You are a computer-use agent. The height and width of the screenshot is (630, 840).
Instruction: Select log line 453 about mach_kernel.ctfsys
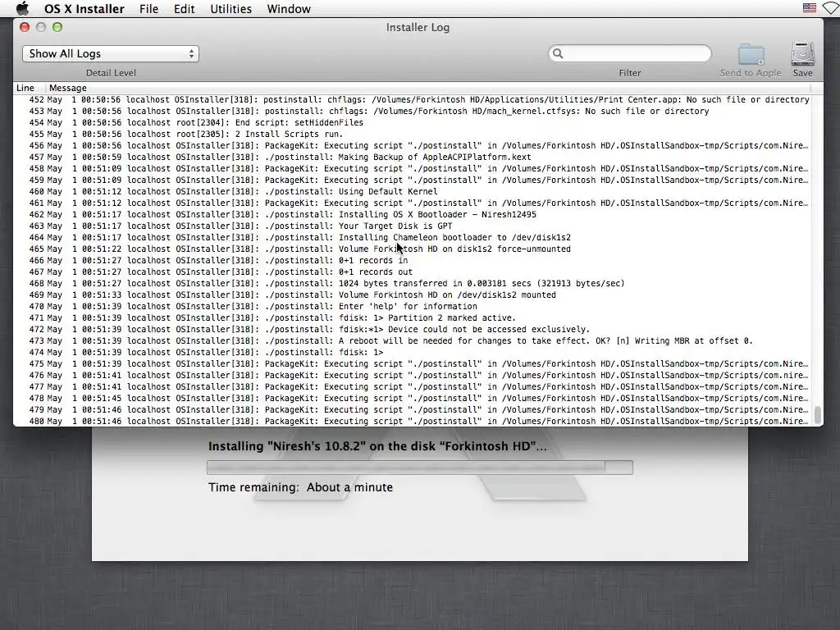point(413,111)
